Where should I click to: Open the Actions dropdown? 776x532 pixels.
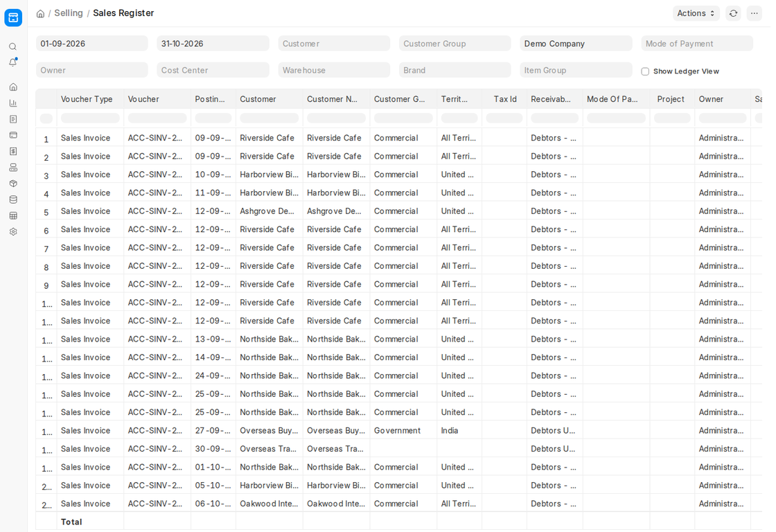coord(696,13)
